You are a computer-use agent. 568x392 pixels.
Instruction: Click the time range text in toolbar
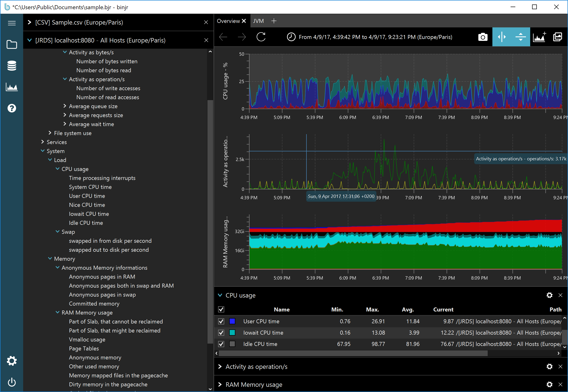coord(375,37)
